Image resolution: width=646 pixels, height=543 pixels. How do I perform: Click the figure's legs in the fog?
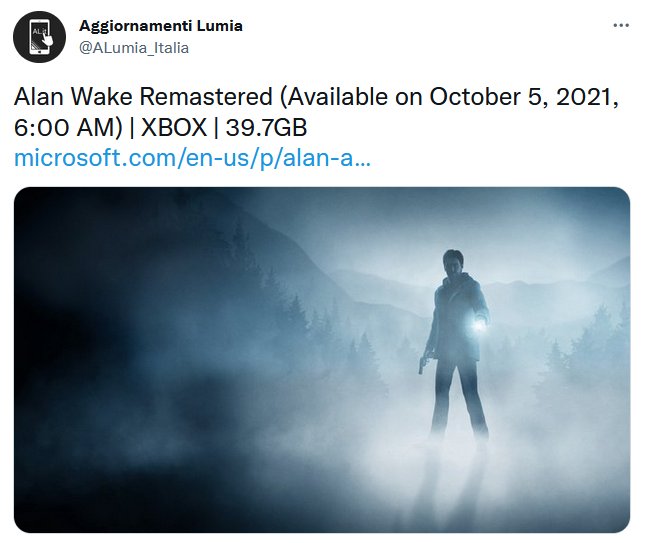(x=459, y=402)
